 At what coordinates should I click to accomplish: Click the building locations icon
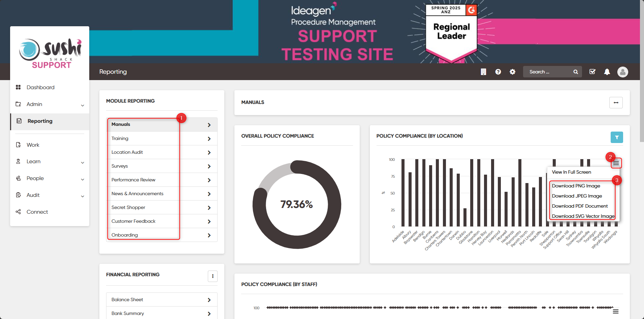point(483,72)
